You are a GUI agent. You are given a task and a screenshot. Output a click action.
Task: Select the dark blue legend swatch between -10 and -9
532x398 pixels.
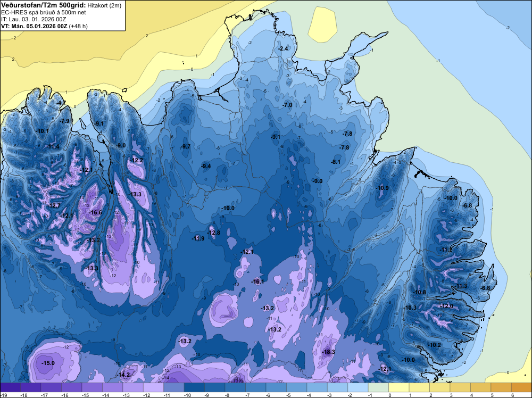pos(194,387)
